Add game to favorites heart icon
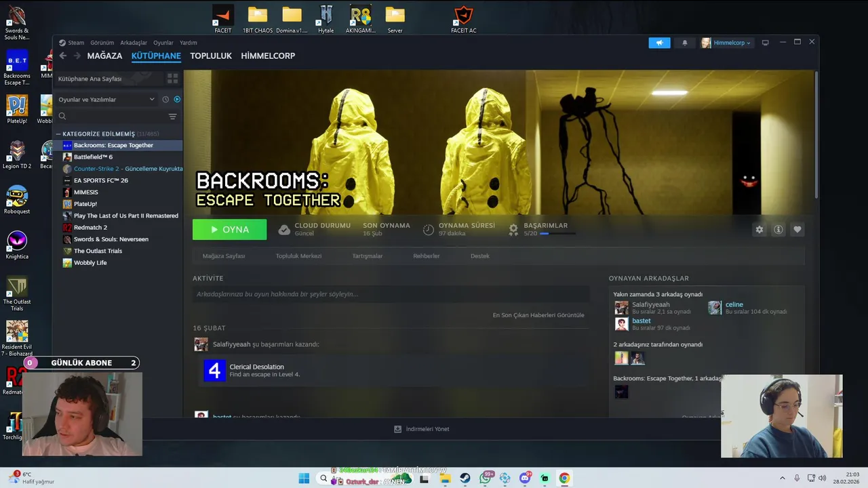This screenshot has height=488, width=868. tap(797, 230)
